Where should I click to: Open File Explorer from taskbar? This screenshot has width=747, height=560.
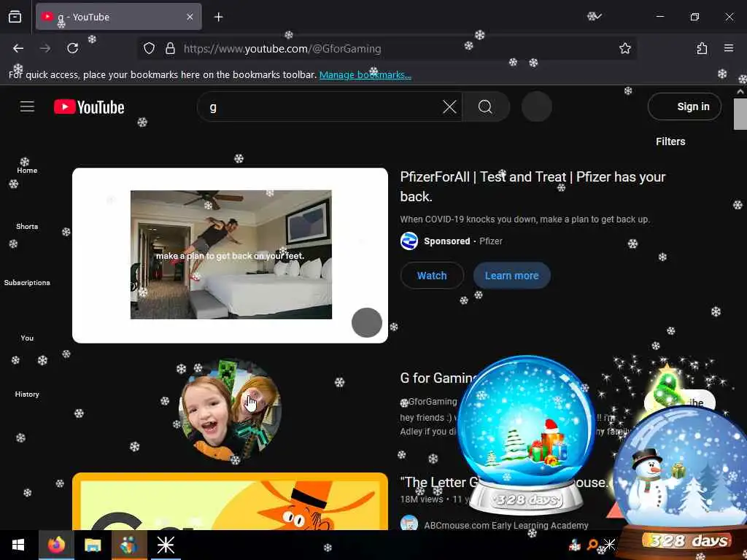tap(93, 545)
